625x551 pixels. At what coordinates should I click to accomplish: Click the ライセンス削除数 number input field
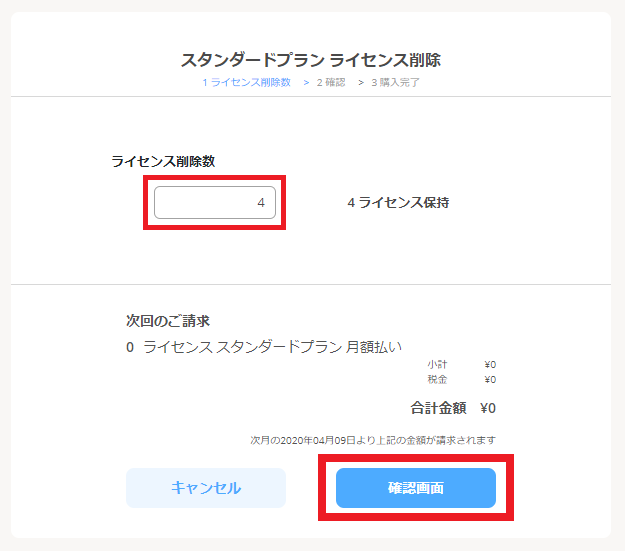click(x=215, y=203)
